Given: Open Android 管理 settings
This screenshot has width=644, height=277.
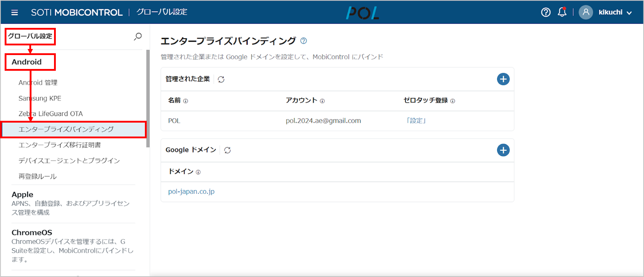Looking at the screenshot, I should click(38, 83).
